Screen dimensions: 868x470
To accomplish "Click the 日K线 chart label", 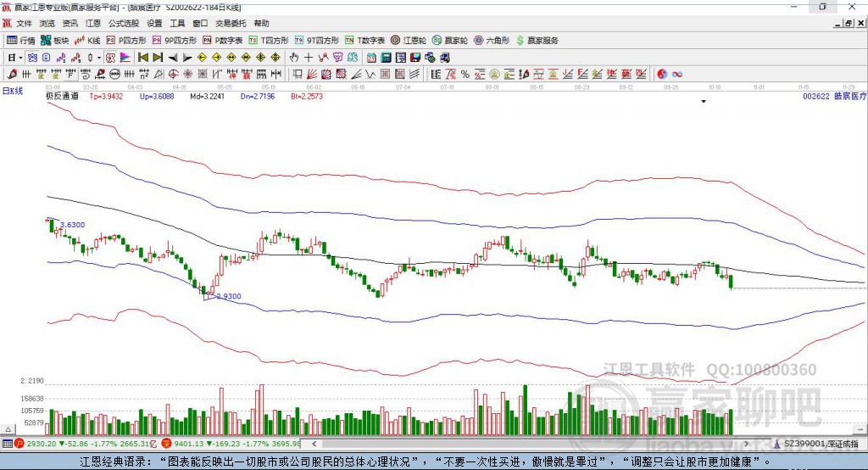I will point(12,91).
